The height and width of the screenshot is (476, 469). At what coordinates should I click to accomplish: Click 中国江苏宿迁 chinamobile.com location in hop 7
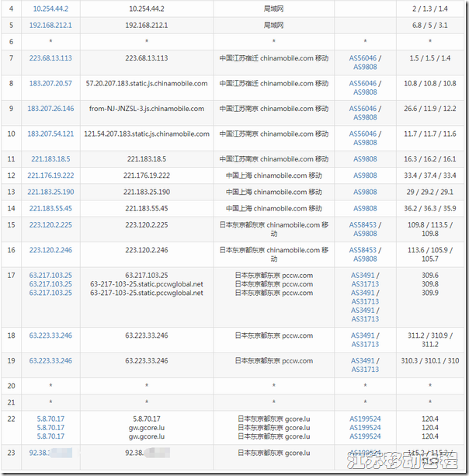click(x=274, y=58)
